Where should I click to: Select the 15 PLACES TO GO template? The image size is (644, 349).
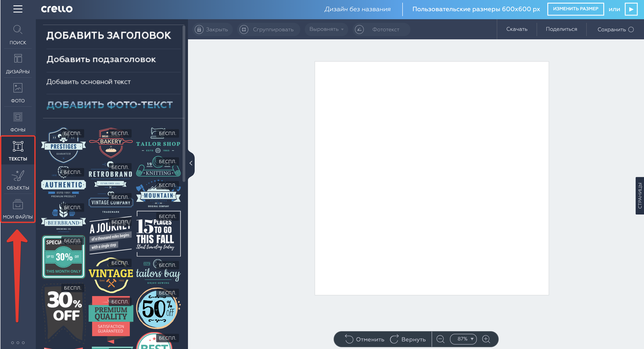coord(158,234)
